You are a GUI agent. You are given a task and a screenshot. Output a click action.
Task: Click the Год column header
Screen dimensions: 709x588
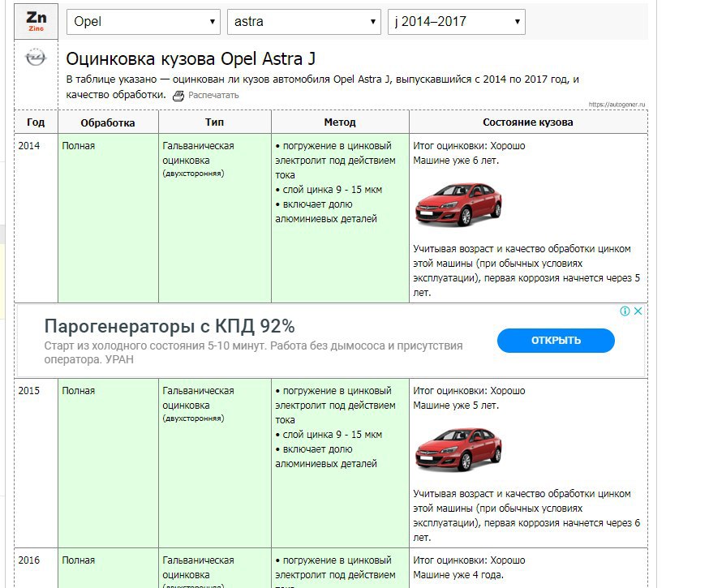(x=36, y=122)
